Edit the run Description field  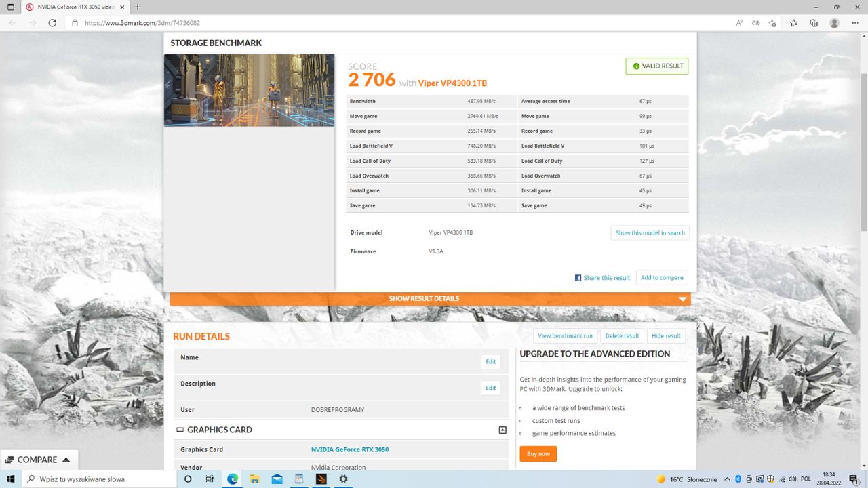(x=490, y=388)
